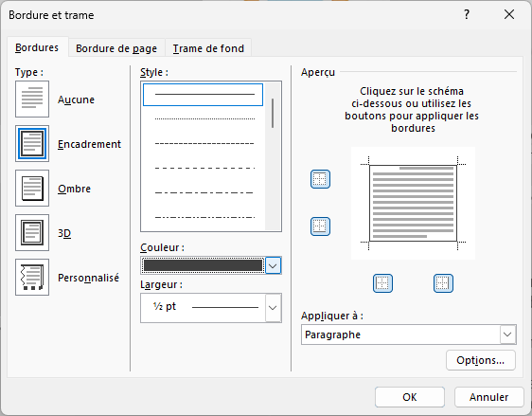
Task: Toggle the bottom border button in Aperçu
Action: (x=320, y=226)
